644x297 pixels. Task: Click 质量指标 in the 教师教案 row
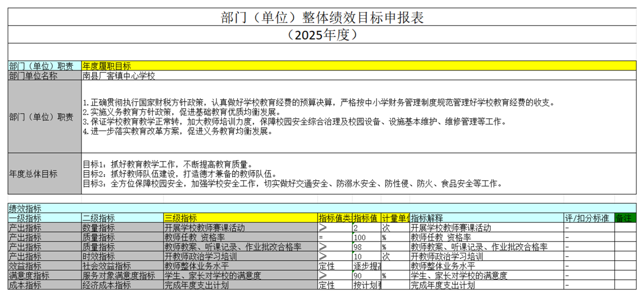tap(122, 247)
